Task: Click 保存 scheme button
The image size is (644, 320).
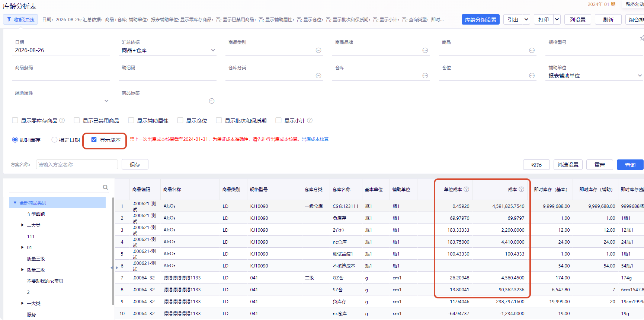Action: coord(135,164)
